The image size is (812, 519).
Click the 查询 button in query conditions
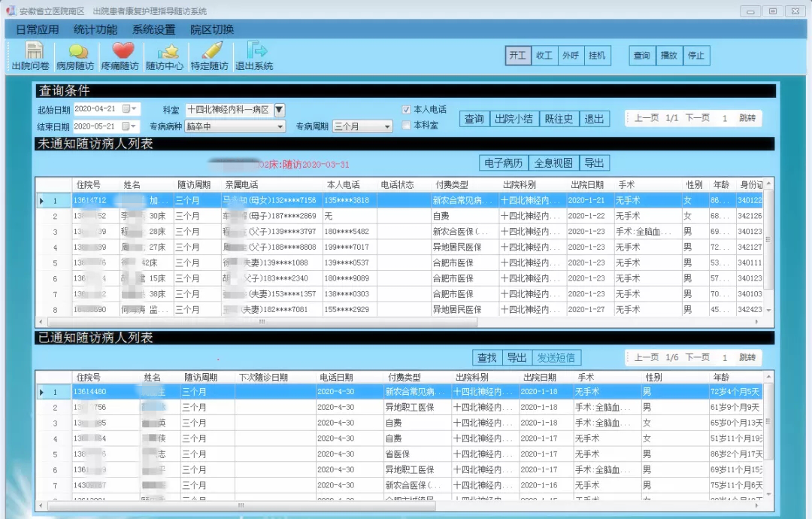[474, 119]
